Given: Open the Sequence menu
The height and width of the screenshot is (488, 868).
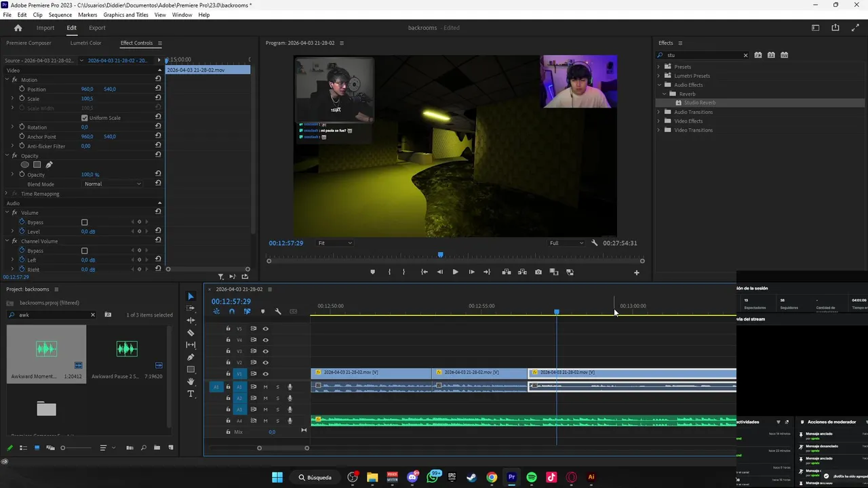Looking at the screenshot, I should tap(60, 15).
